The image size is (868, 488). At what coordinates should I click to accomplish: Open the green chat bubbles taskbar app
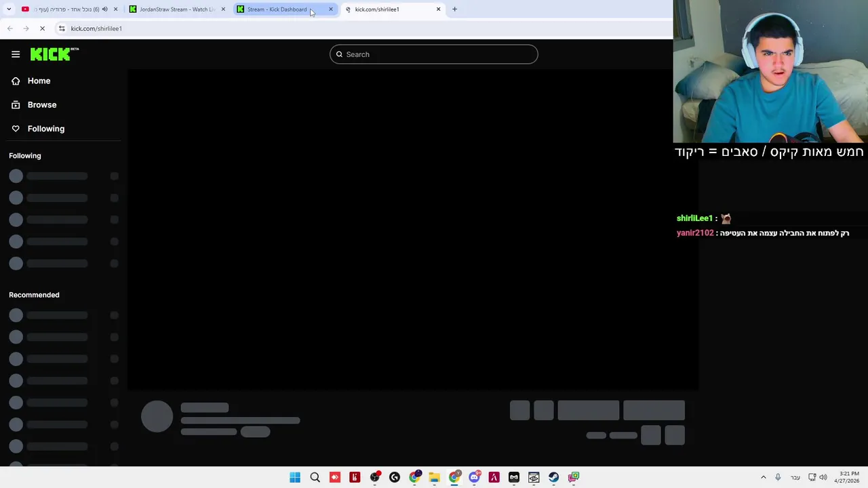[574, 477]
